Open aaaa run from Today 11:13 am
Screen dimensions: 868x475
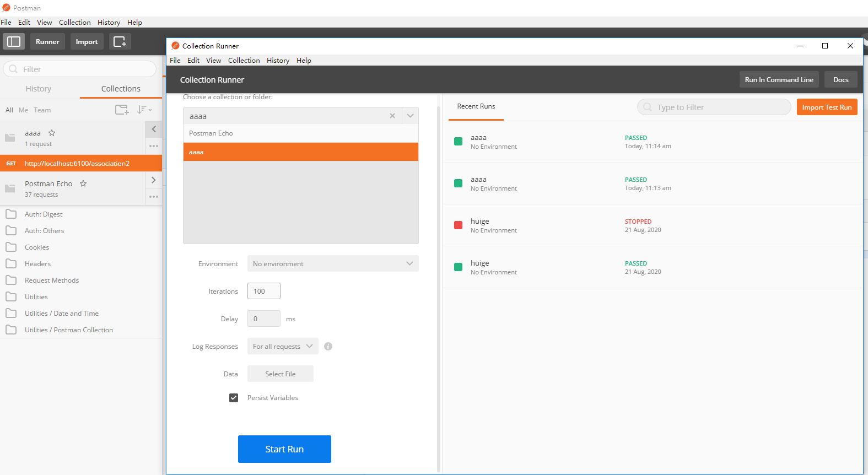[653, 183]
